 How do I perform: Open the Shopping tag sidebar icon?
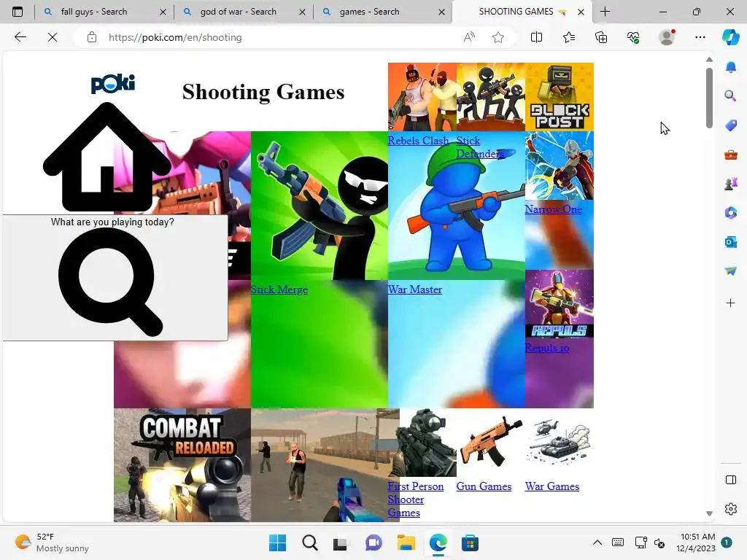[731, 125]
